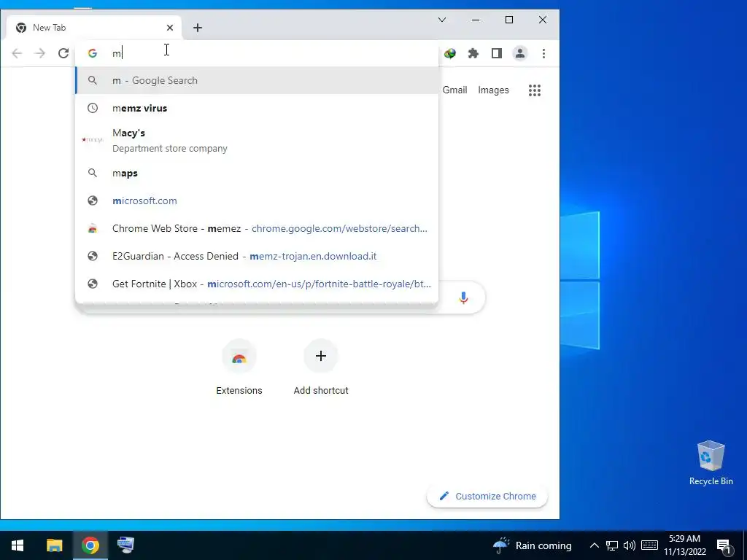The width and height of the screenshot is (747, 560).
Task: Open the Windows Start menu
Action: coord(18,545)
